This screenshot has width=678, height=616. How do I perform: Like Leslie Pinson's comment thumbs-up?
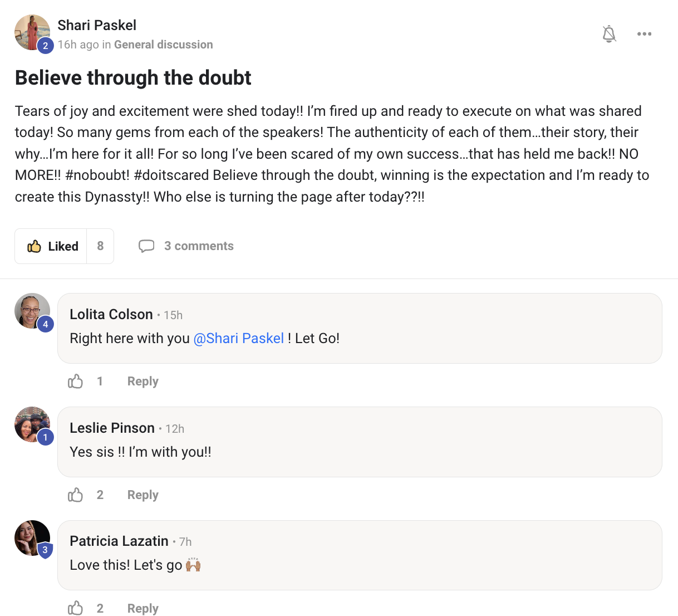click(x=76, y=495)
